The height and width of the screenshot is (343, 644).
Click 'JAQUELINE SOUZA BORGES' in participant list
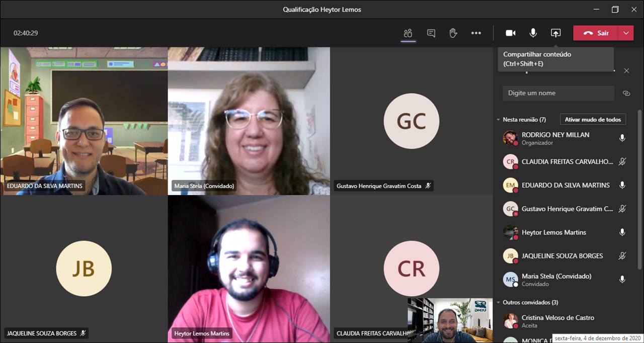[x=562, y=255]
